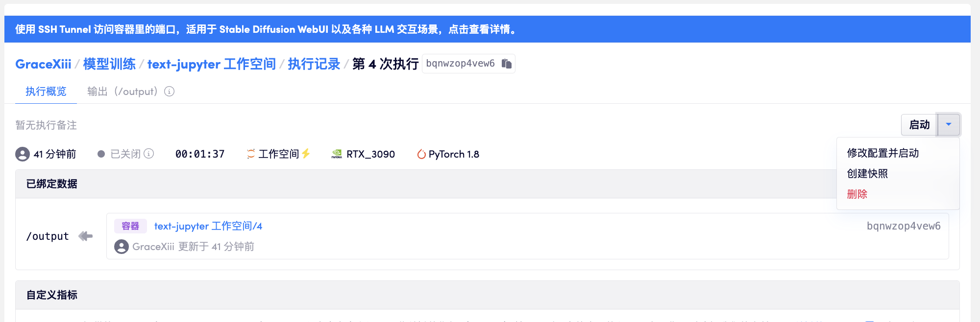This screenshot has width=980, height=322.
Task: Open the GraceXiii breadcrumb link
Action: click(x=43, y=64)
